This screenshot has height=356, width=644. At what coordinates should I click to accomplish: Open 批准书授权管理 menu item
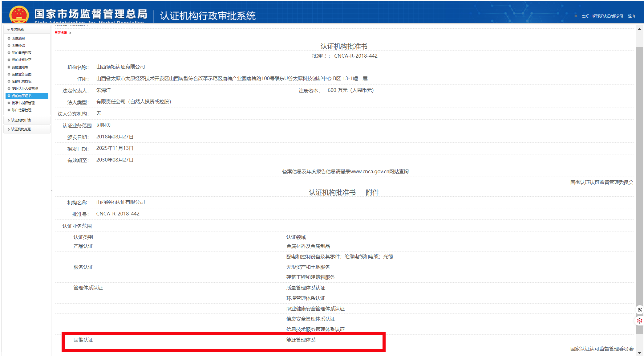(23, 103)
